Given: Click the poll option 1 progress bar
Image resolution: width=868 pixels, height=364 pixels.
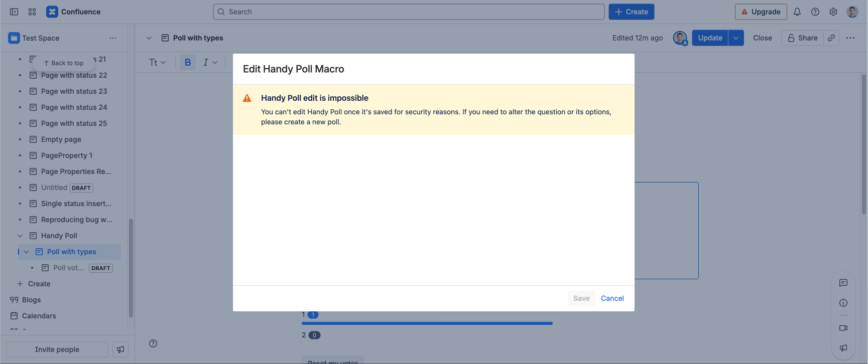Looking at the screenshot, I should tap(427, 323).
